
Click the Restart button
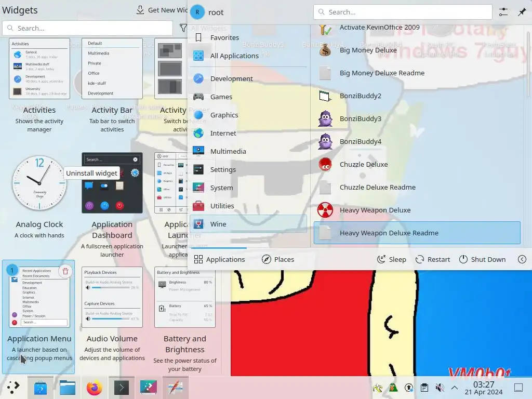(x=433, y=260)
